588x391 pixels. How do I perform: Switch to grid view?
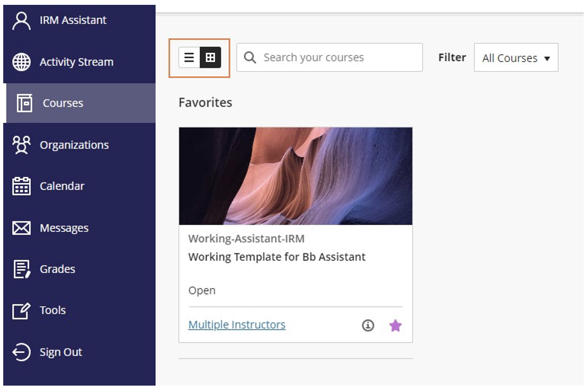click(211, 58)
